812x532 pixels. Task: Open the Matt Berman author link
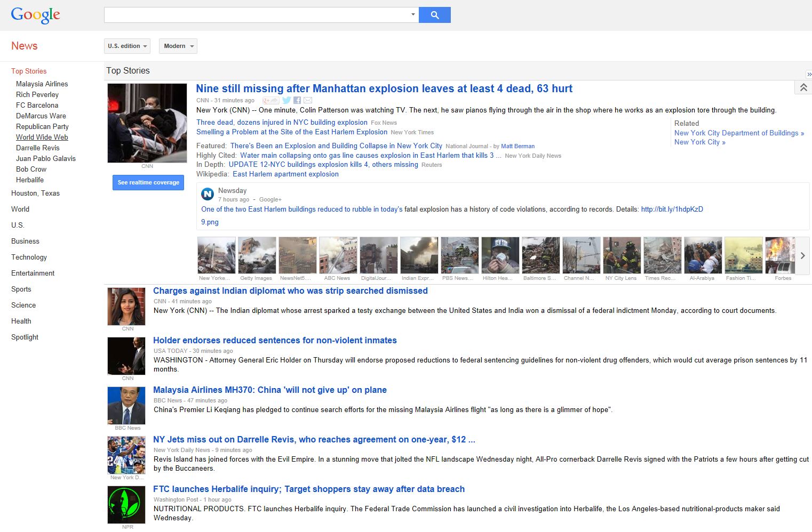(x=518, y=146)
